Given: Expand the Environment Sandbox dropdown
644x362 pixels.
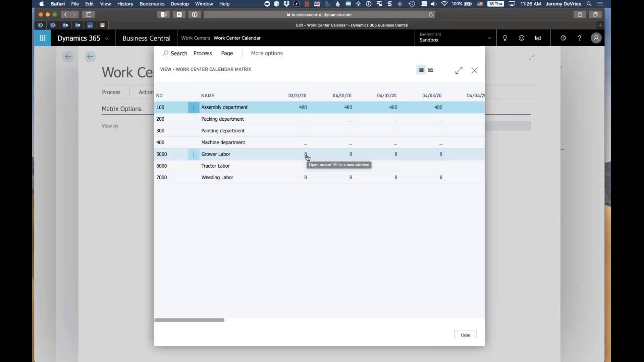Looking at the screenshot, I should (x=489, y=38).
